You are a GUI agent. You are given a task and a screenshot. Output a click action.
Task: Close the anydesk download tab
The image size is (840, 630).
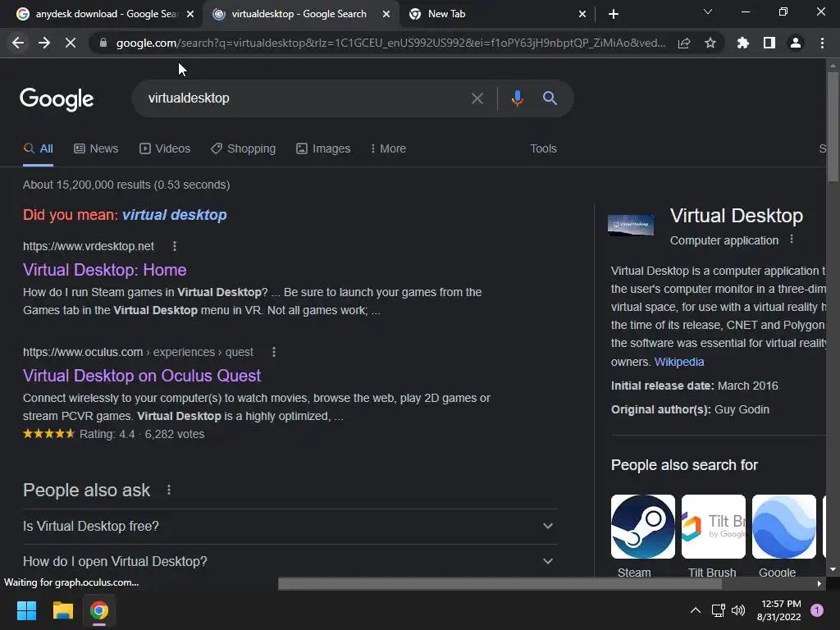tap(190, 15)
